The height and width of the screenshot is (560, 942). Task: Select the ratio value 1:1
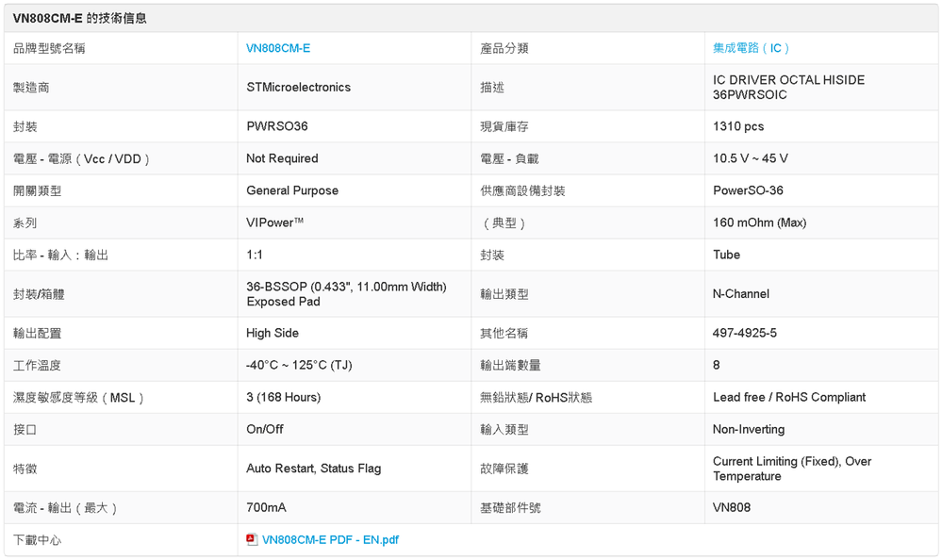(x=255, y=255)
